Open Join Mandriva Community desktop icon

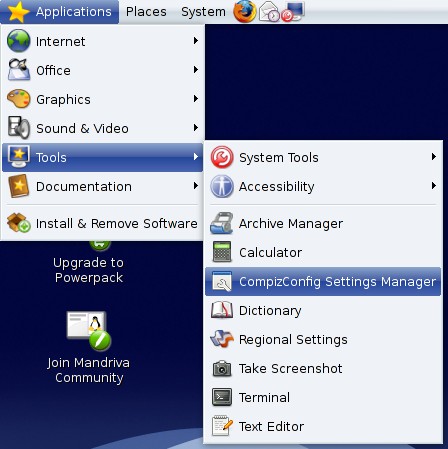(x=88, y=331)
